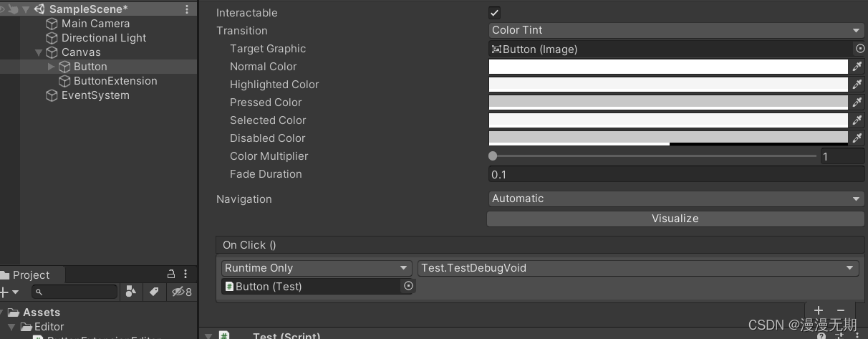Open Target Graphic object picker
This screenshot has height=339, width=868.
pos(860,49)
